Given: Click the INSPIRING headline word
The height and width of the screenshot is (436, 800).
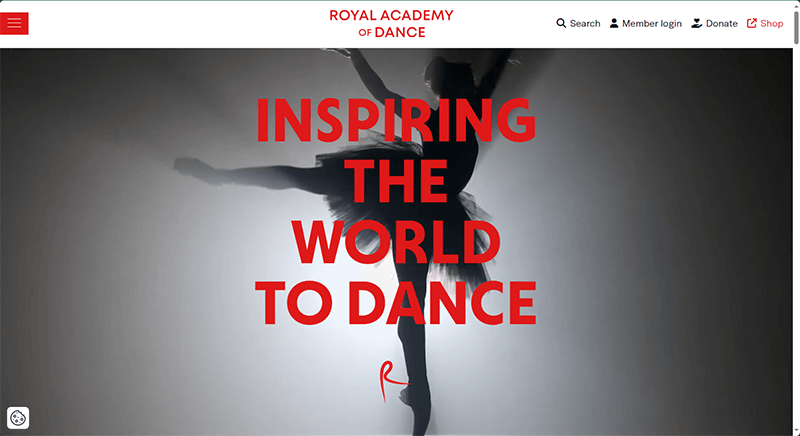Looking at the screenshot, I should [396, 120].
